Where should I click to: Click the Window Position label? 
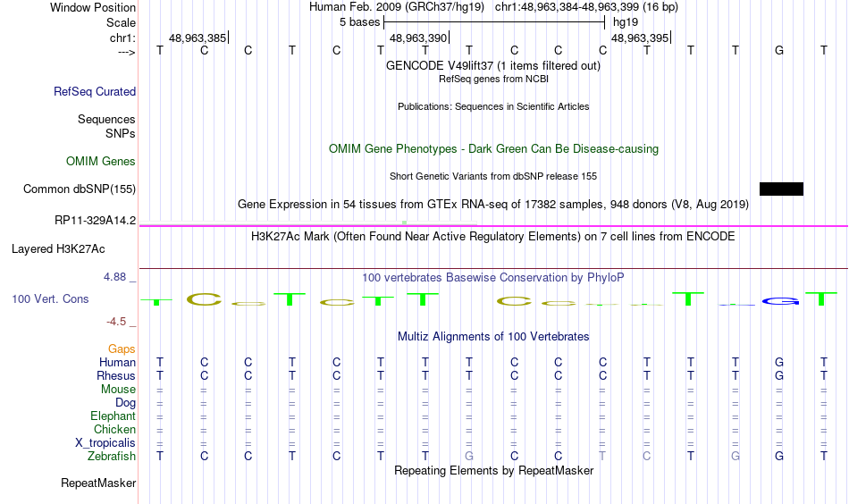point(93,7)
